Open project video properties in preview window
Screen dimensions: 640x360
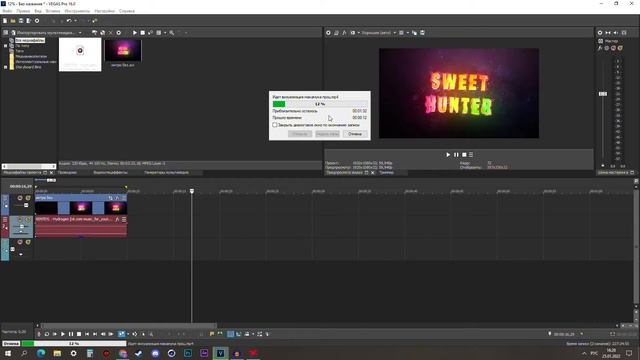(328, 33)
